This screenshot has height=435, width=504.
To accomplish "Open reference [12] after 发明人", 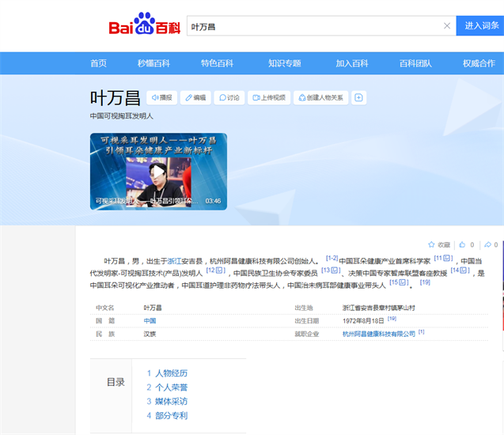I will (216, 270).
